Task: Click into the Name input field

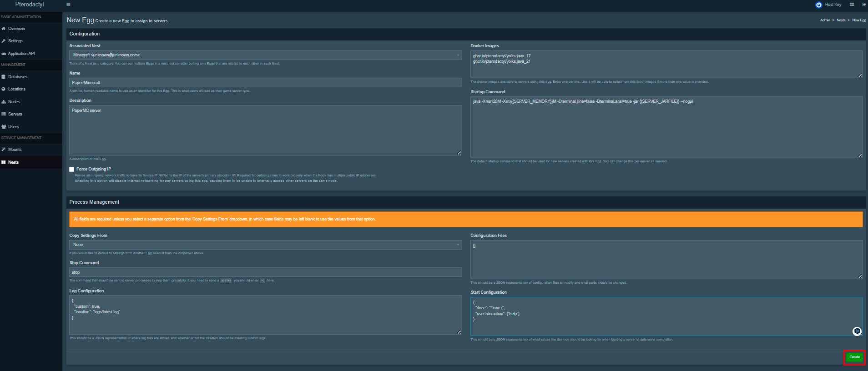Action: [x=266, y=83]
